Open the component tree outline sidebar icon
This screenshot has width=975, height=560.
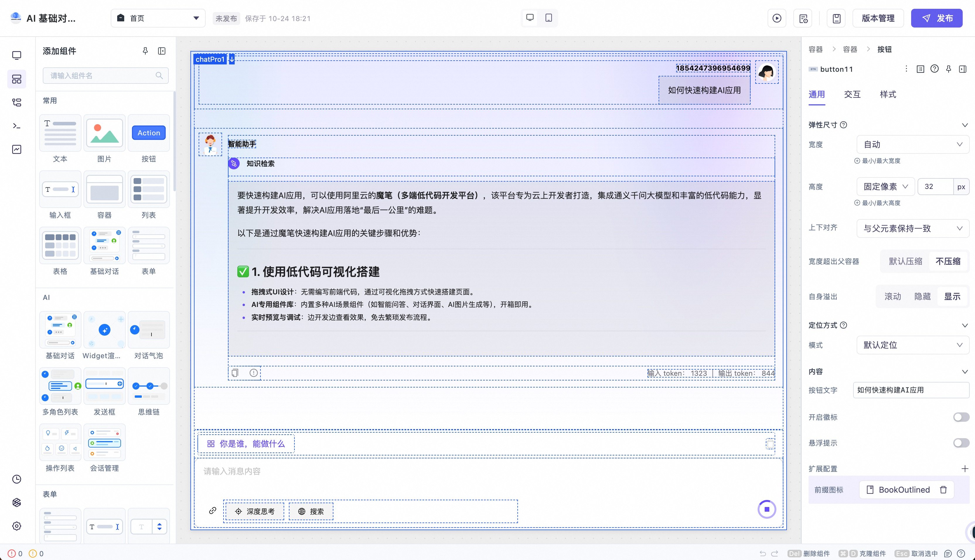16,102
